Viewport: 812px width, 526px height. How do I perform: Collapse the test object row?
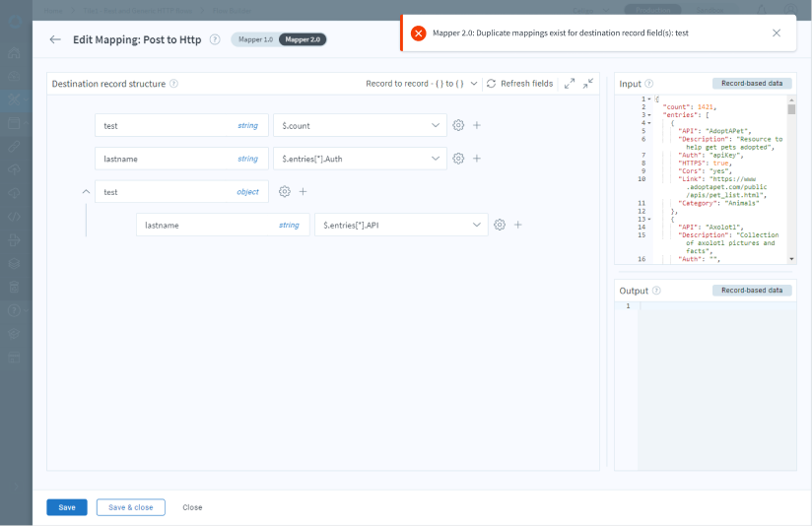point(86,192)
